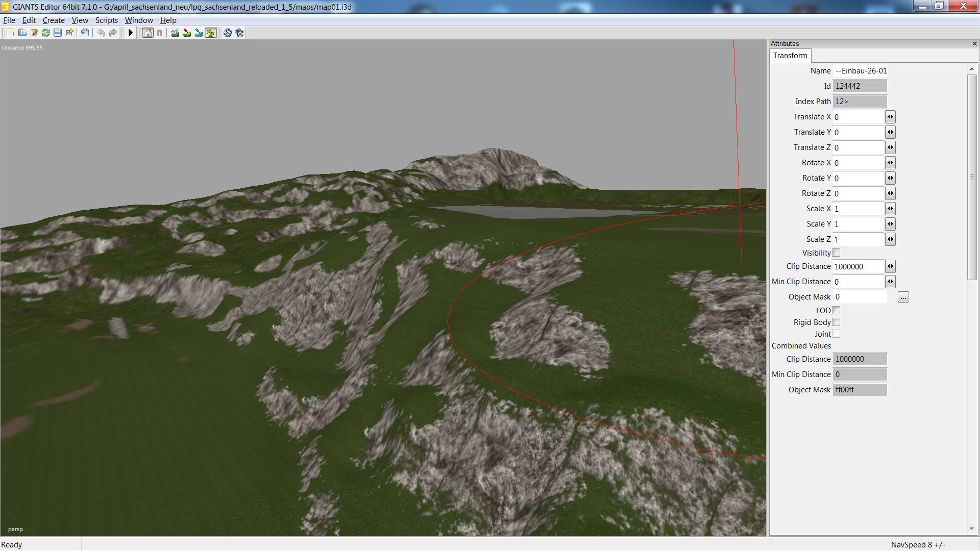Click the Translate X stepper arrows
980x551 pixels.
(890, 117)
